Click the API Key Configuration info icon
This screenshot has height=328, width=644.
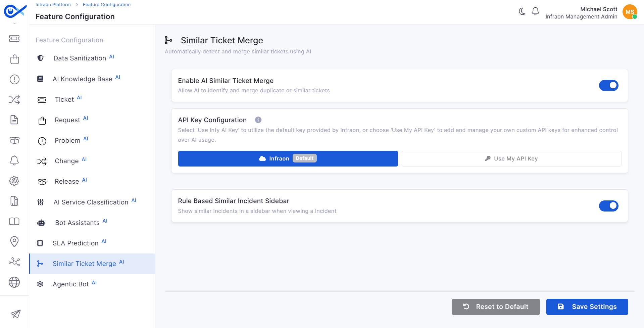[258, 120]
